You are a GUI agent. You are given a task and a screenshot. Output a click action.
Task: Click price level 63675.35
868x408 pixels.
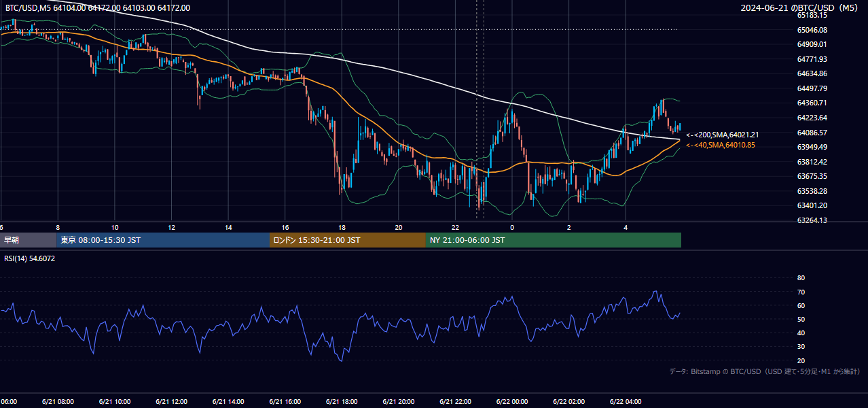tap(812, 176)
